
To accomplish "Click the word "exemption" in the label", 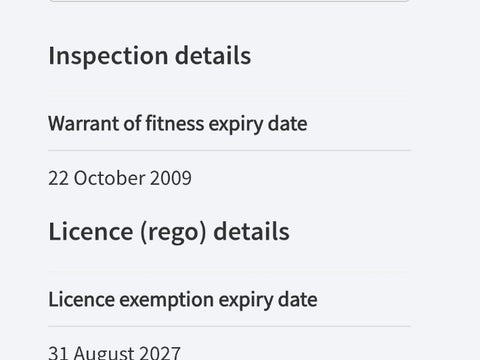I will point(166,300).
